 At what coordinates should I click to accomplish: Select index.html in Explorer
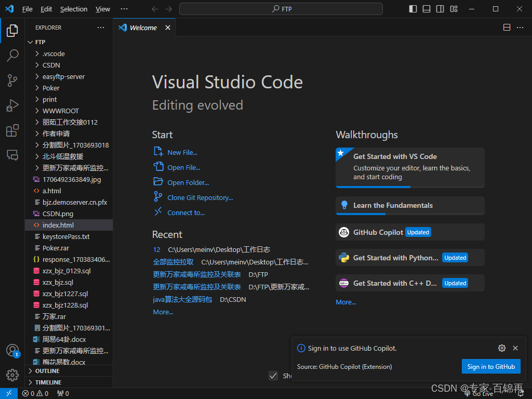69,225
